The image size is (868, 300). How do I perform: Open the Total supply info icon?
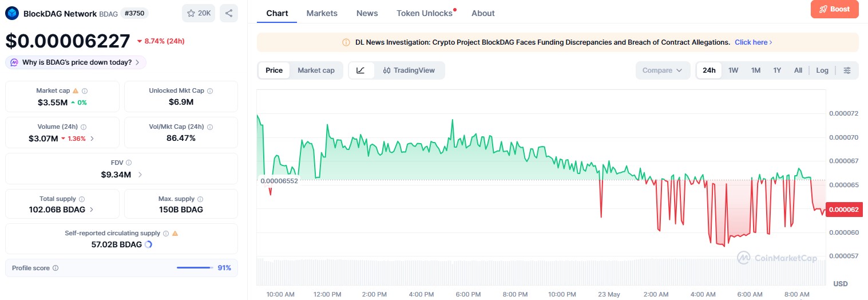(81, 199)
